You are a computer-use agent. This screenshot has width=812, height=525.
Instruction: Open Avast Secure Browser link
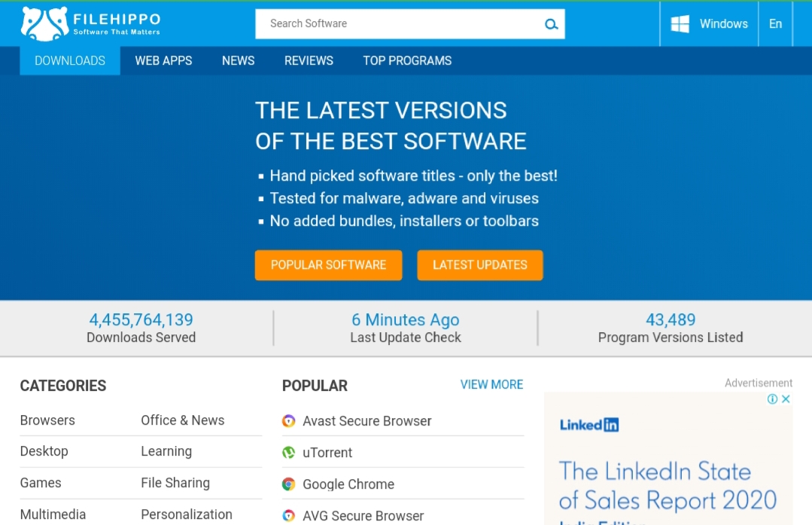click(x=367, y=421)
